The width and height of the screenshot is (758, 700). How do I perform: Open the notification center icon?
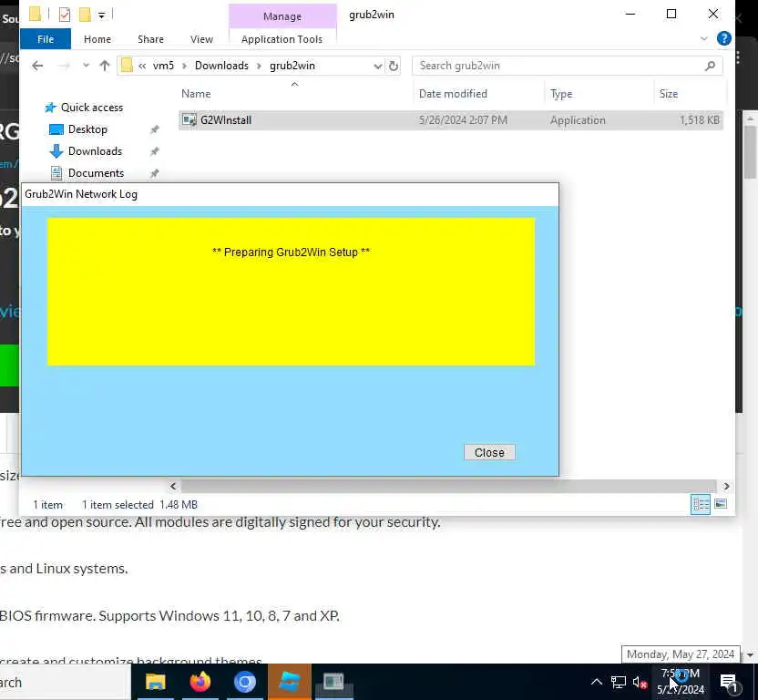pyautogui.click(x=729, y=682)
